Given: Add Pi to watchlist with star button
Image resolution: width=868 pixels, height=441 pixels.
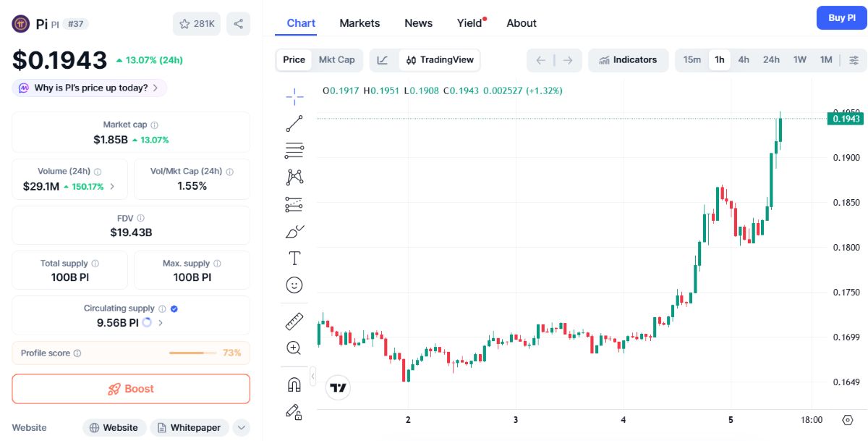Looking at the screenshot, I should (x=197, y=24).
